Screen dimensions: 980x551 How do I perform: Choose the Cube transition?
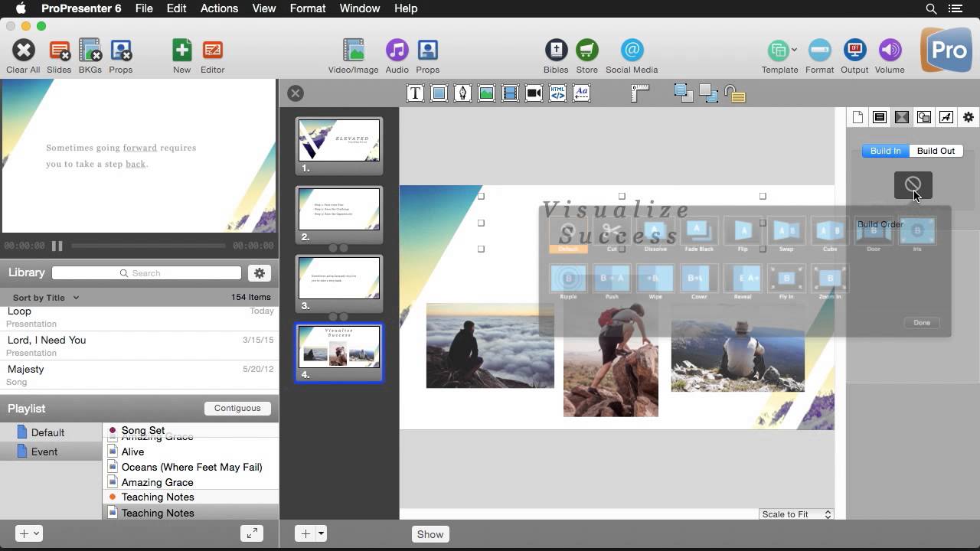tap(830, 233)
